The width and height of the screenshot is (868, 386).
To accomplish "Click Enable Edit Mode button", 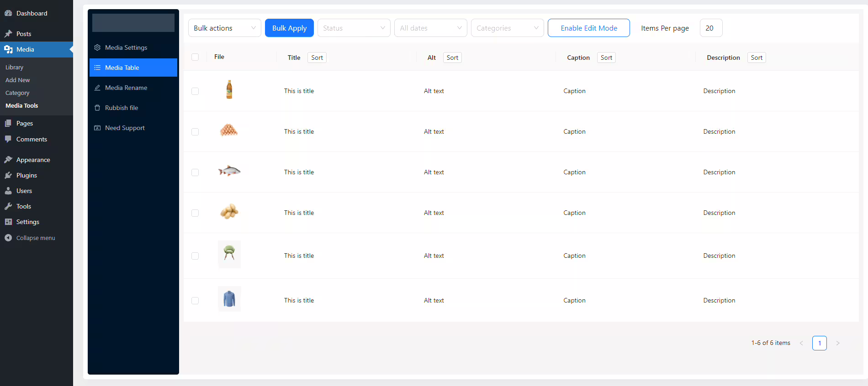I will point(589,28).
